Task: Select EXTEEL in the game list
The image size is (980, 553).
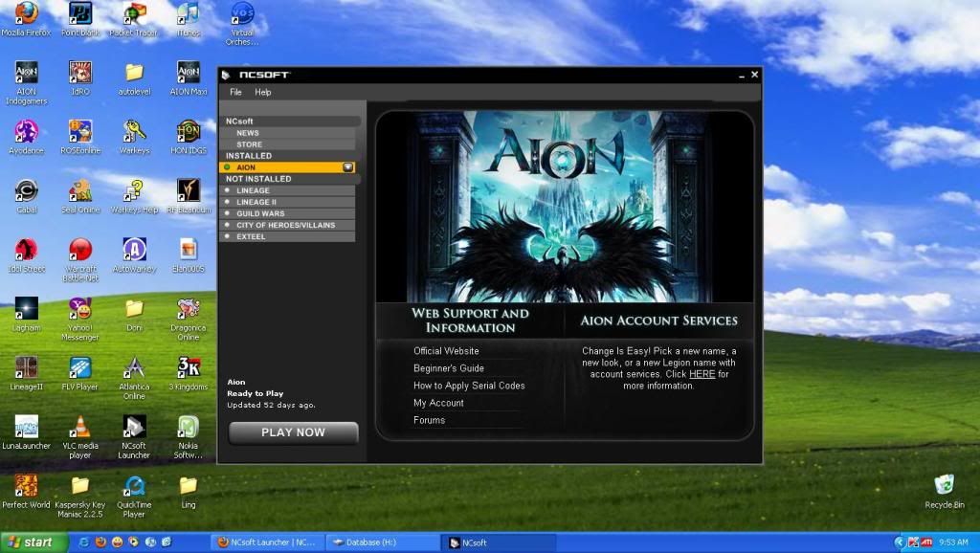Action: [x=287, y=237]
